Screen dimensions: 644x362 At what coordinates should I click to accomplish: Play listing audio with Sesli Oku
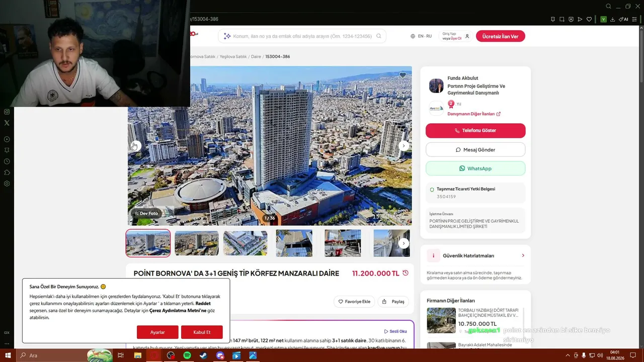pyautogui.click(x=395, y=331)
